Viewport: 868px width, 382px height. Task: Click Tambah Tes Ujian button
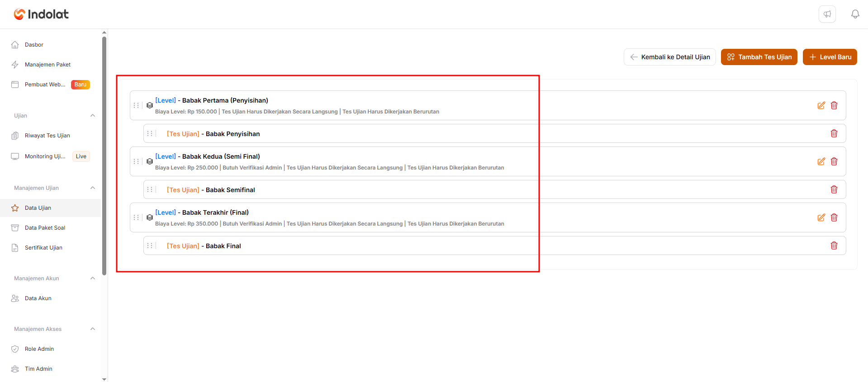[759, 57]
